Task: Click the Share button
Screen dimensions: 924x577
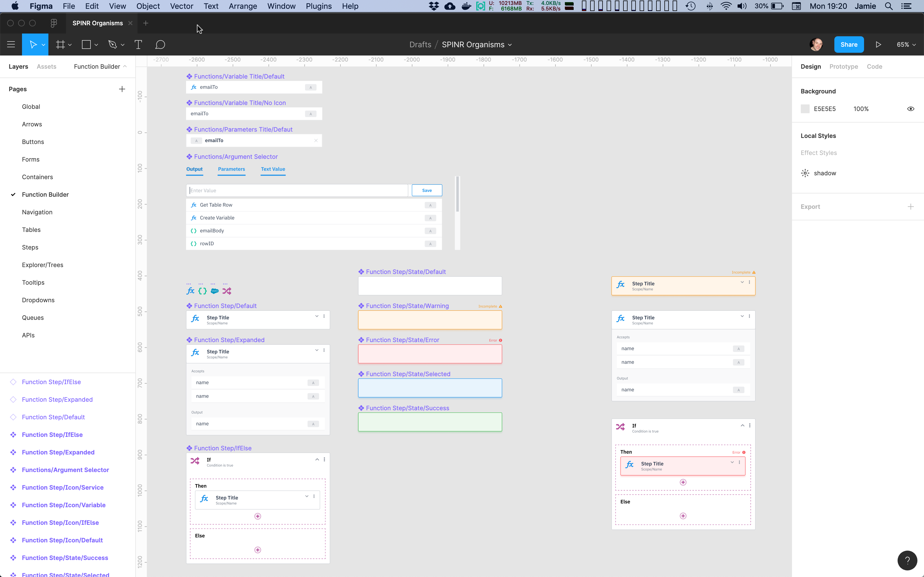Action: point(849,44)
